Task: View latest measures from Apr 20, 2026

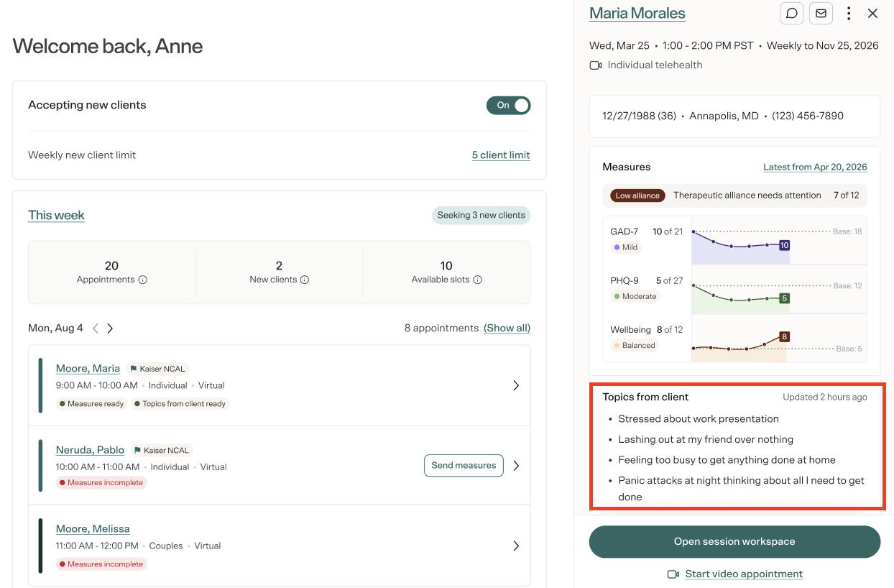Action: pyautogui.click(x=815, y=167)
